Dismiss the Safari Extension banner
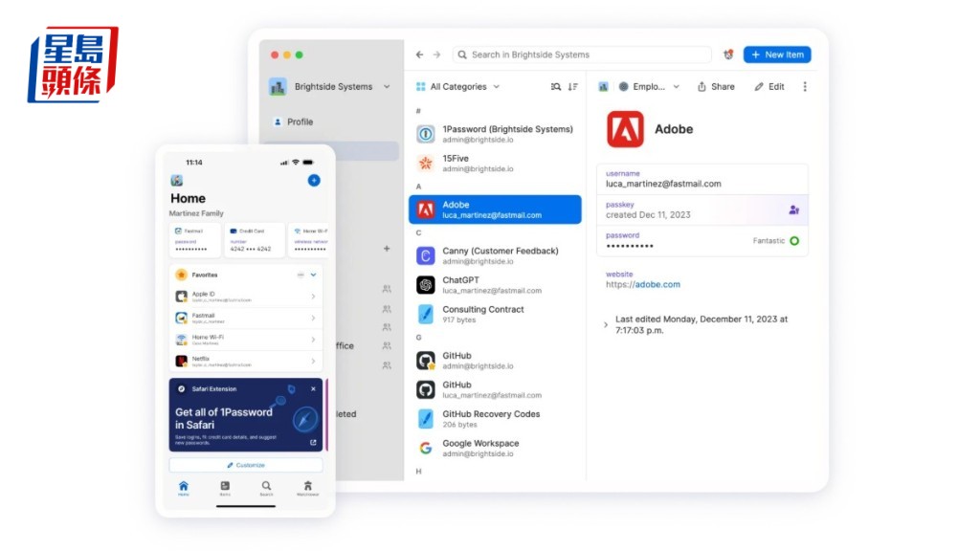Viewport: 980px width, 551px height. [313, 388]
